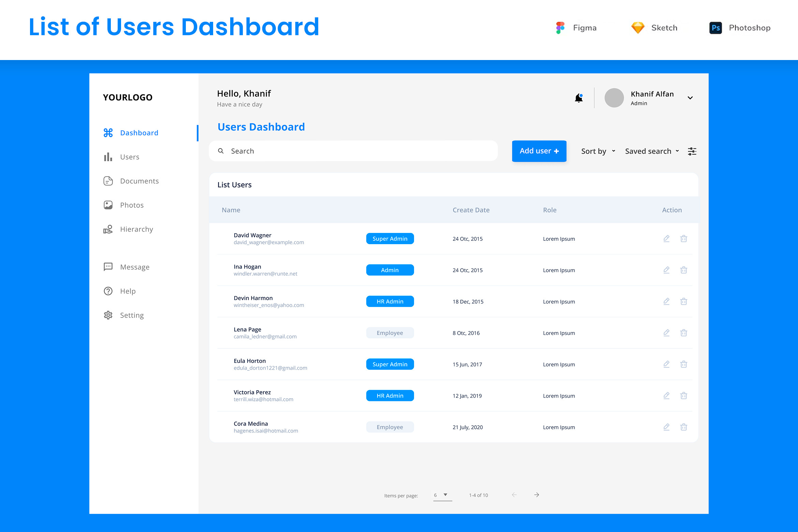Click the notification bell icon
798x532 pixels.
pos(579,98)
